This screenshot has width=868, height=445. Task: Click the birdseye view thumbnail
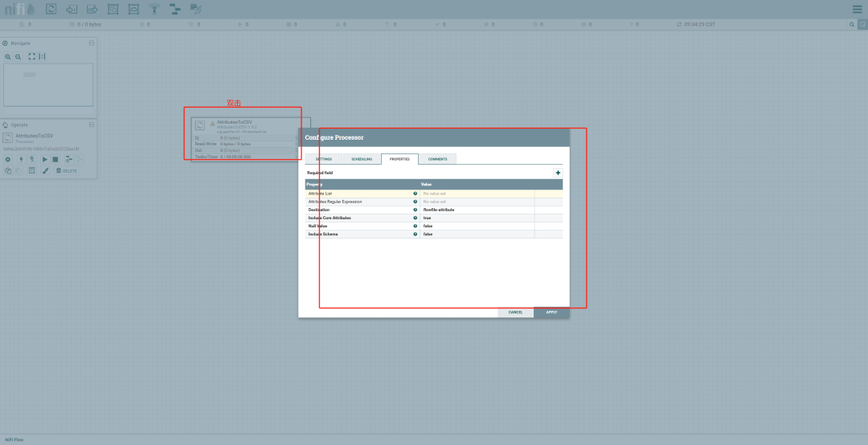(x=48, y=84)
